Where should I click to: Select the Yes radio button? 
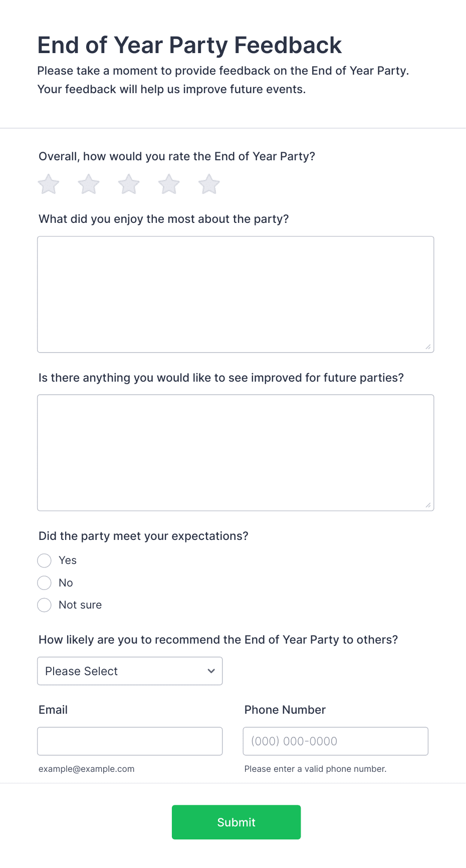click(x=45, y=560)
